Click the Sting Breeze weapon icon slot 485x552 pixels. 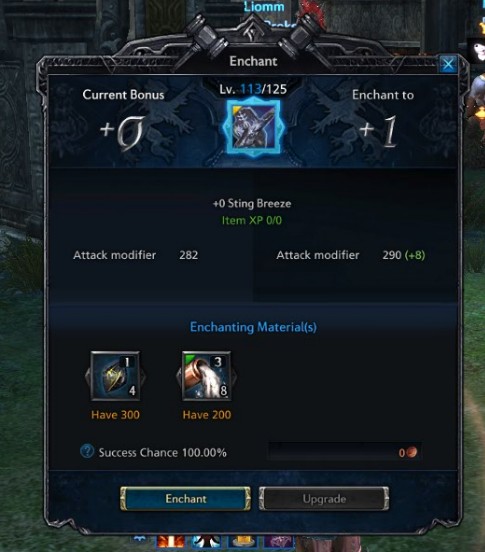(253, 128)
